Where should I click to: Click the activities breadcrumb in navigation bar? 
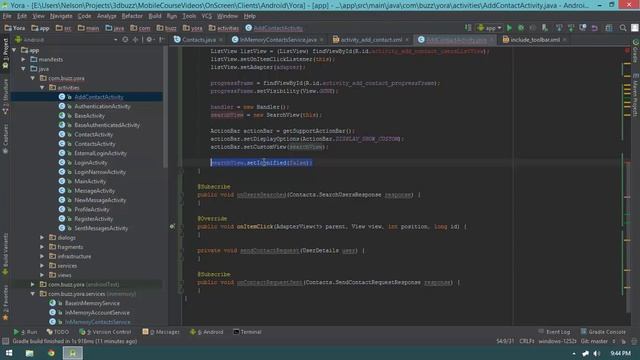pyautogui.click(x=224, y=28)
